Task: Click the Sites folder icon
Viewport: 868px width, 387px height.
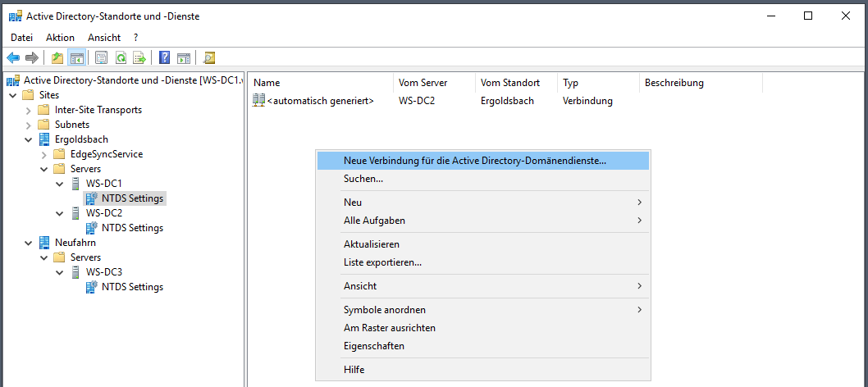Action: (x=28, y=95)
